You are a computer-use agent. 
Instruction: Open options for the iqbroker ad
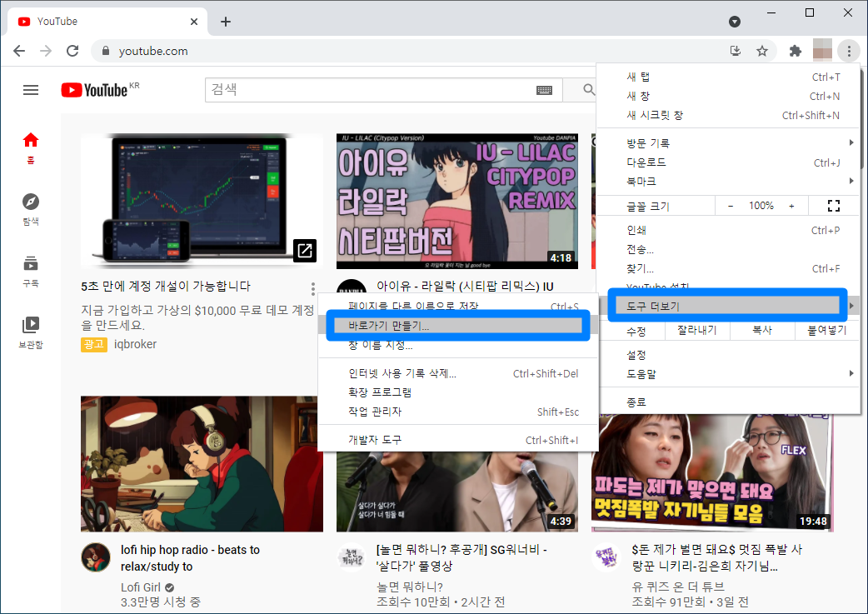(x=312, y=288)
